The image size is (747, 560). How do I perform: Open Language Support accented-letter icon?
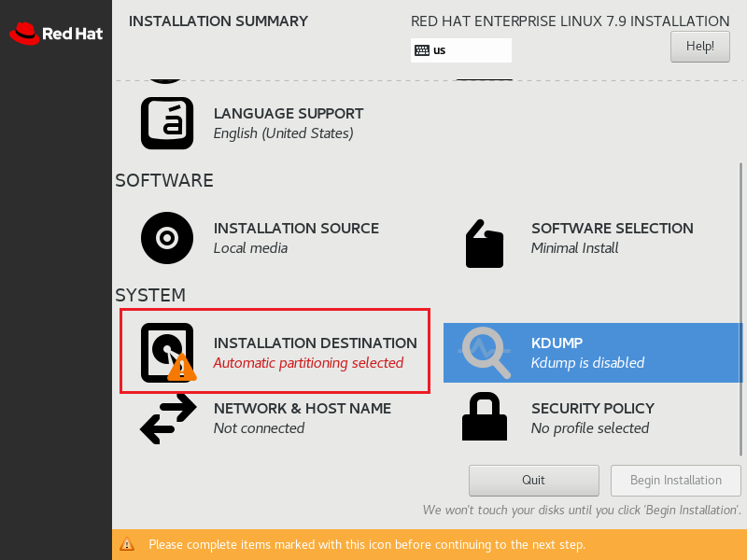(167, 123)
